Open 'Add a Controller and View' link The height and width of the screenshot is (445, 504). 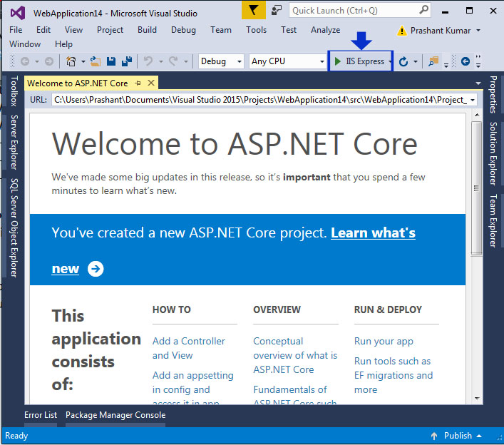(x=189, y=348)
